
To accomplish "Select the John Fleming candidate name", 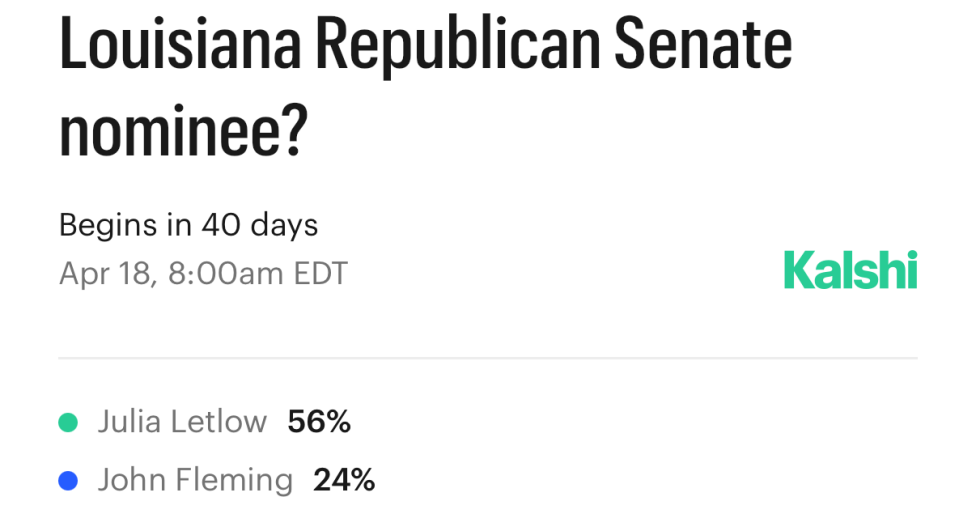I will [x=195, y=481].
